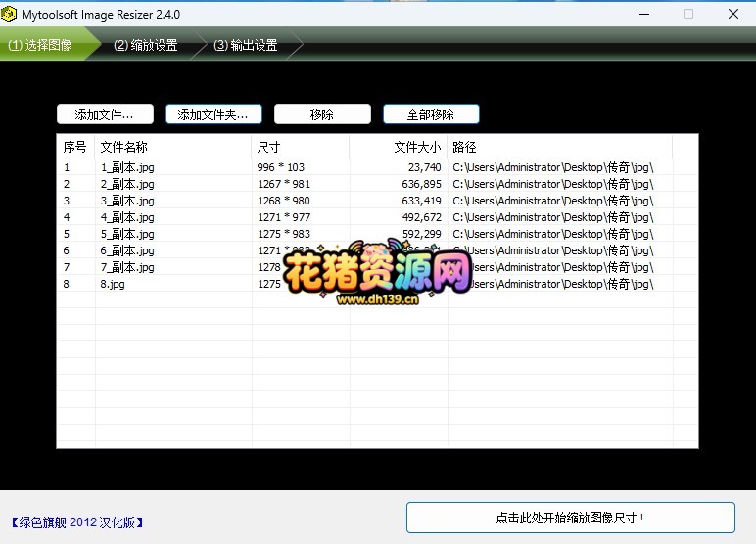
Task: Select the file 4_副本.jpg
Action: pos(127,217)
